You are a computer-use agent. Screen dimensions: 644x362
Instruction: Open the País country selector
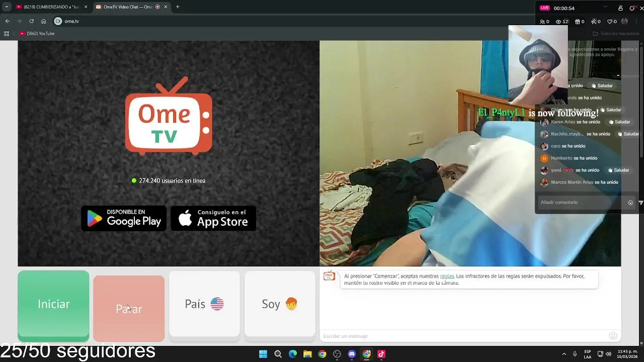point(204,304)
